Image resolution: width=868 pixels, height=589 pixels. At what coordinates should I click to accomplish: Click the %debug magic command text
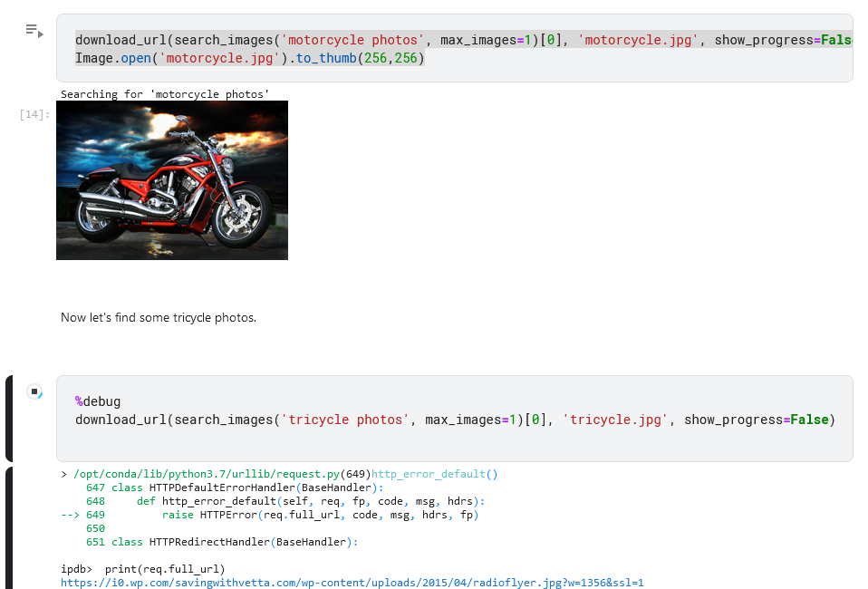coord(98,401)
